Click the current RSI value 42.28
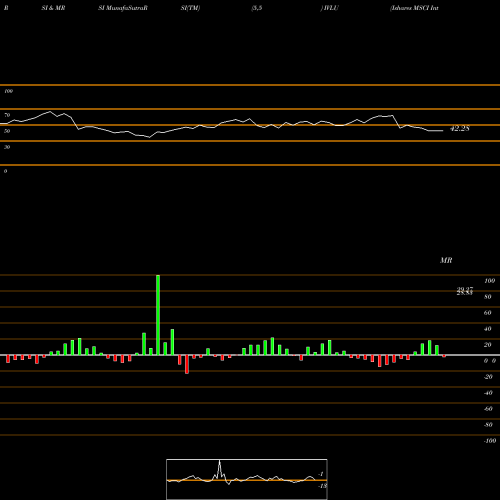 pyautogui.click(x=460, y=128)
